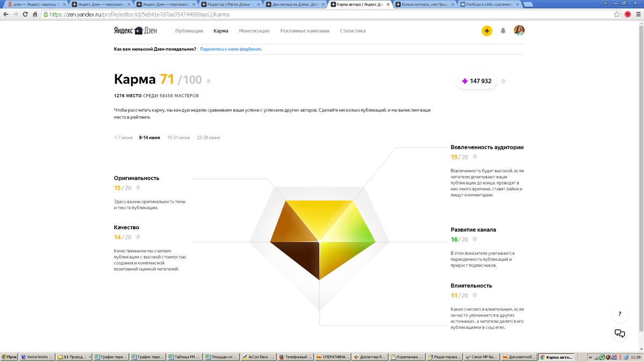The image size is (644, 362).
Task: Select the 15-21 июня week
Action: coord(178,138)
